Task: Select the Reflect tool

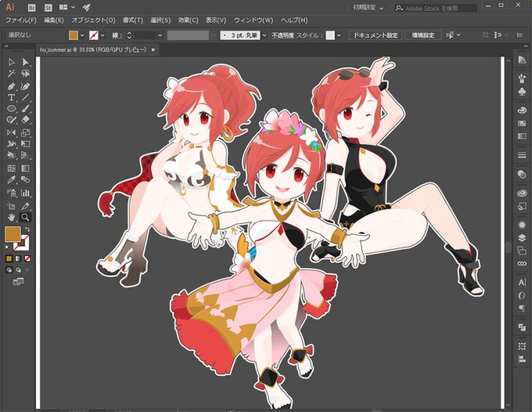Action: click(x=11, y=132)
